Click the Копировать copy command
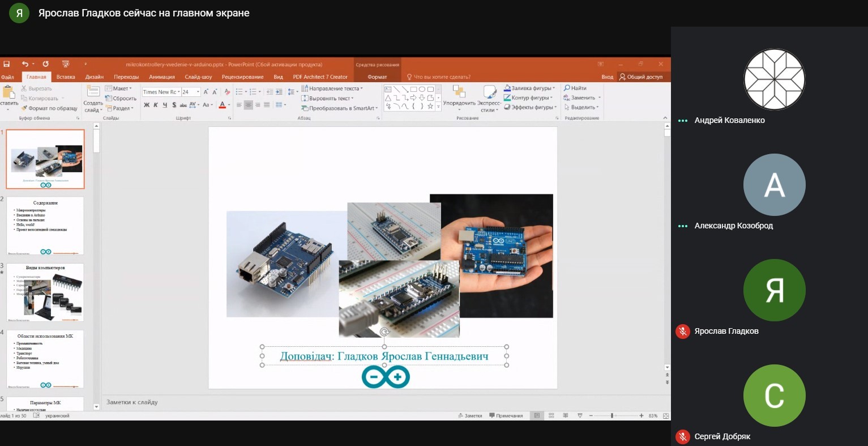The image size is (868, 446). point(40,98)
